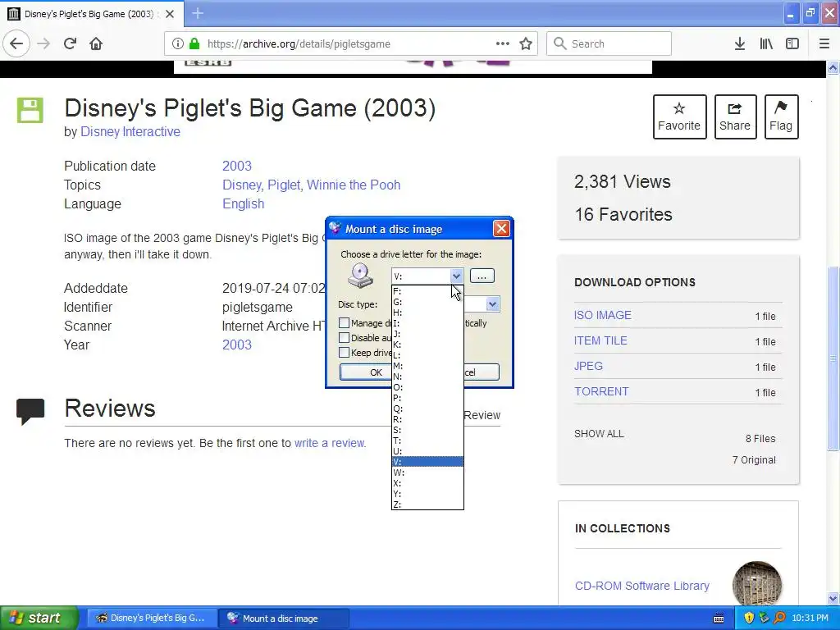Follow the 'write a review' link
840x630 pixels.
click(x=330, y=443)
